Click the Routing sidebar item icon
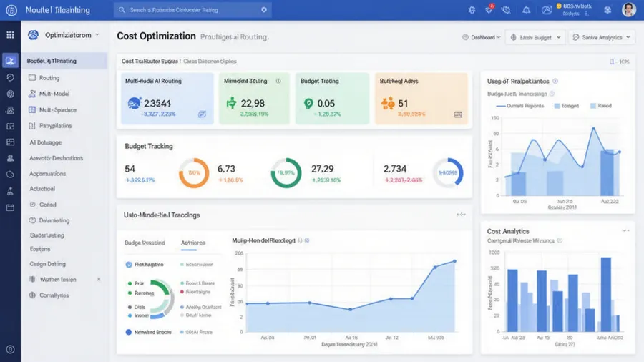The image size is (644, 362). [x=32, y=77]
